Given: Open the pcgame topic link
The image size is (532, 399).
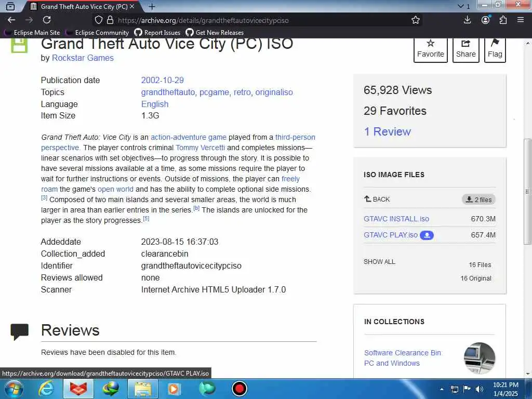Looking at the screenshot, I should coord(214,92).
